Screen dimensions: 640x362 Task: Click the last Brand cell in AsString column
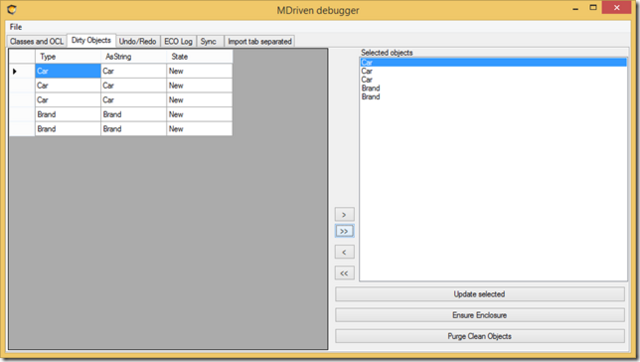(x=133, y=129)
